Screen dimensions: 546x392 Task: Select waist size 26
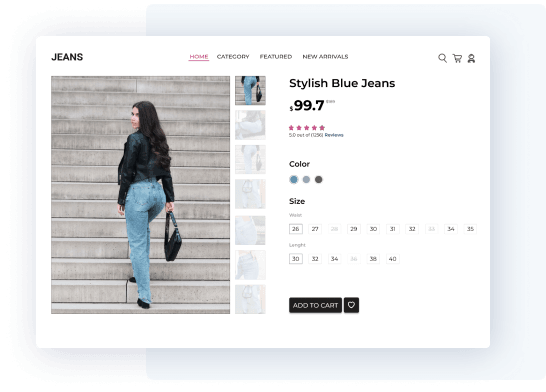[x=296, y=229]
